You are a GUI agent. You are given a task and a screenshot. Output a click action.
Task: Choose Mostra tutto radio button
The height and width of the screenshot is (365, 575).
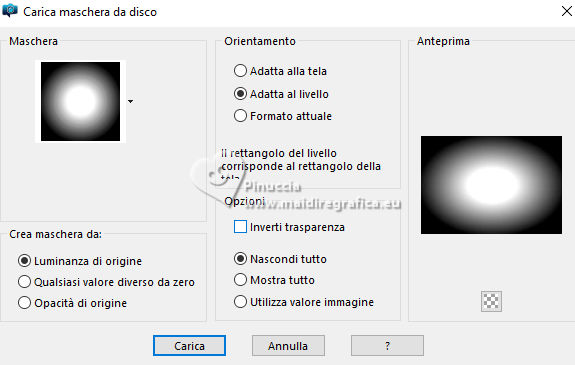pyautogui.click(x=240, y=280)
